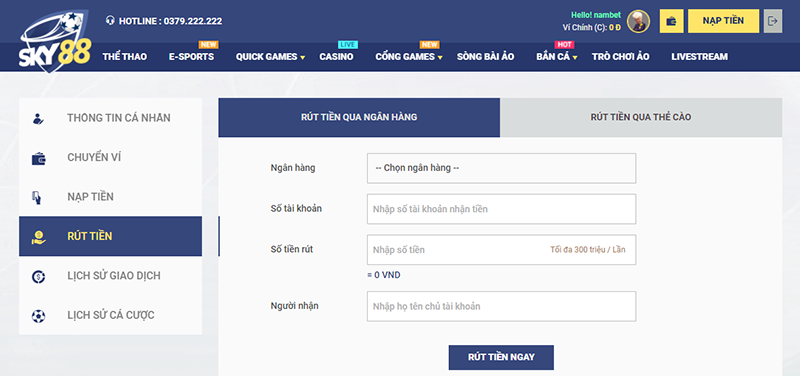Open the E-SPORTS menu item
The width and height of the screenshot is (800, 376).
(191, 57)
